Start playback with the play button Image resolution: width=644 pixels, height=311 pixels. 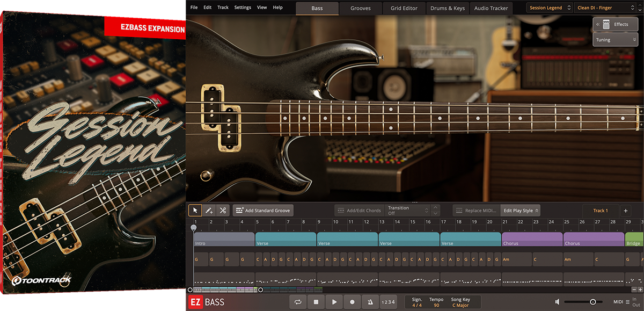tap(334, 302)
